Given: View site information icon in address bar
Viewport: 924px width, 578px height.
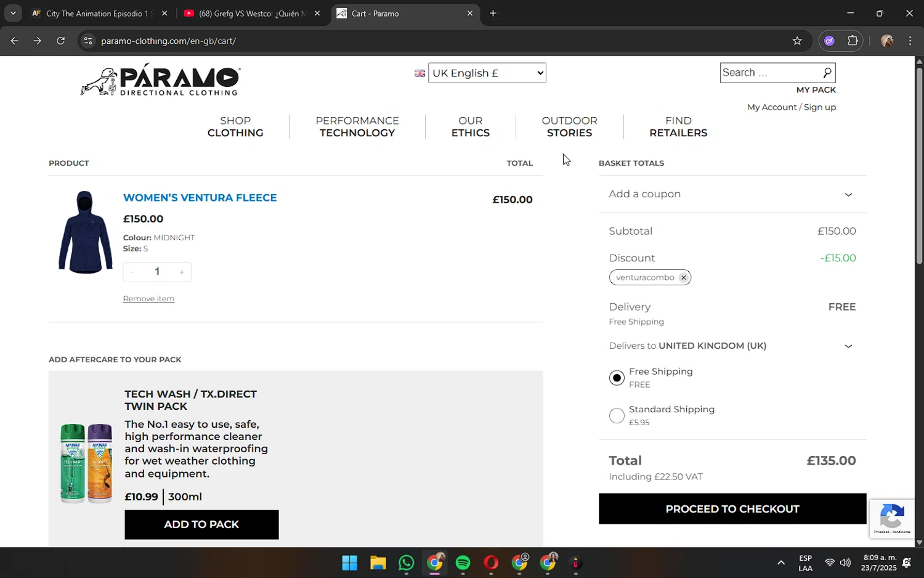Looking at the screenshot, I should 88,41.
